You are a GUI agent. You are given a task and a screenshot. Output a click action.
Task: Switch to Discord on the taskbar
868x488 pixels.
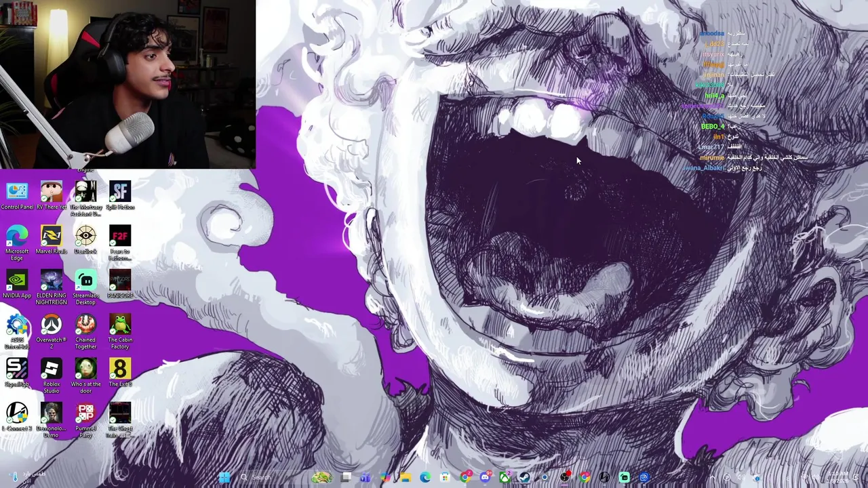(486, 477)
